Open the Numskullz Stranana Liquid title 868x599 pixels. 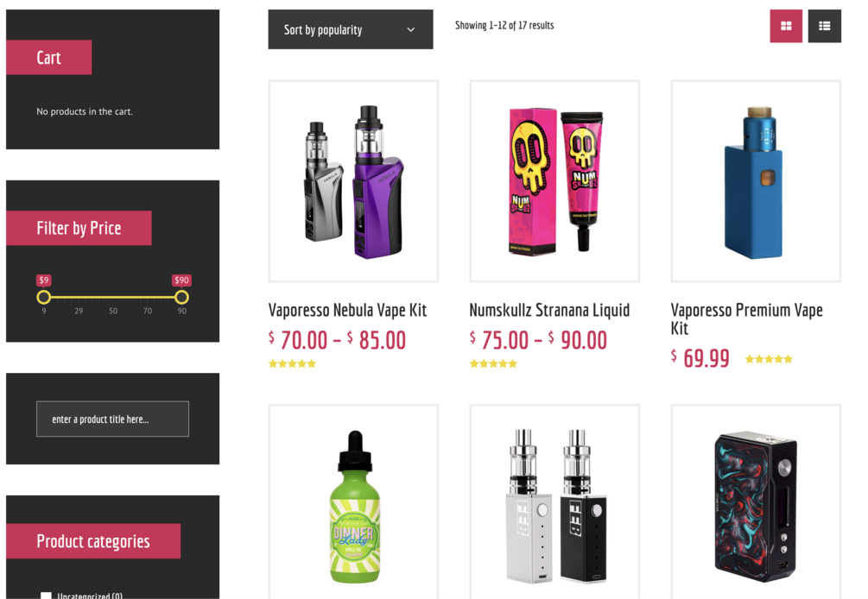(549, 310)
